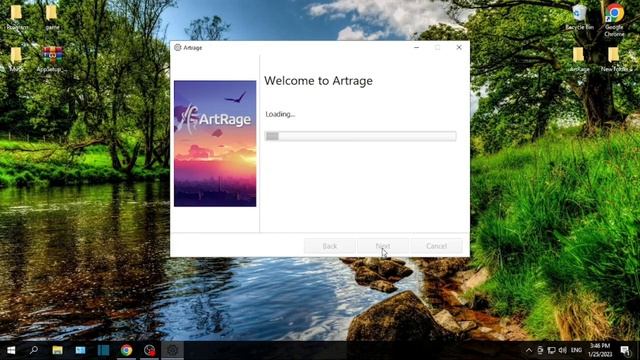Select the top-left desktop folder beside game
Image resolution: width=640 pixels, height=360 pixels.
pyautogui.click(x=17, y=18)
